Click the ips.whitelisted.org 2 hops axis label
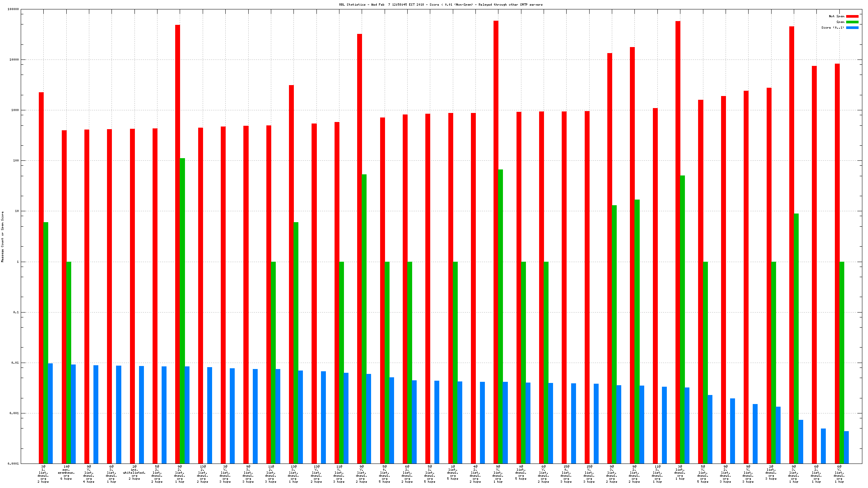 pos(134,473)
